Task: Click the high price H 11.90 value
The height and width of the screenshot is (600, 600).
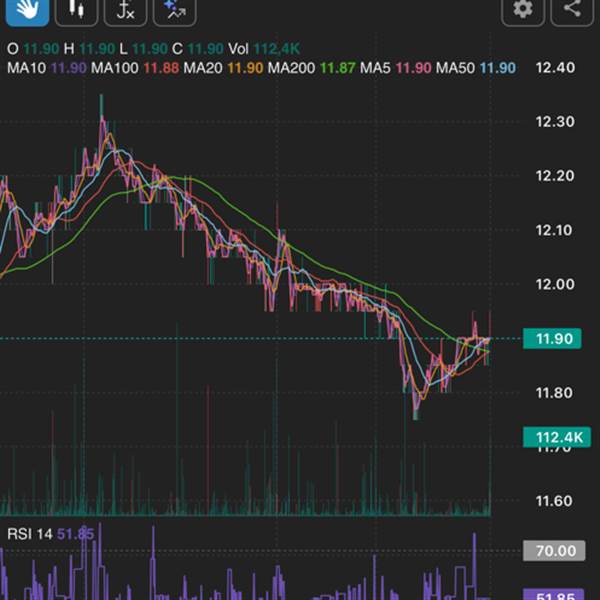Action: point(89,49)
